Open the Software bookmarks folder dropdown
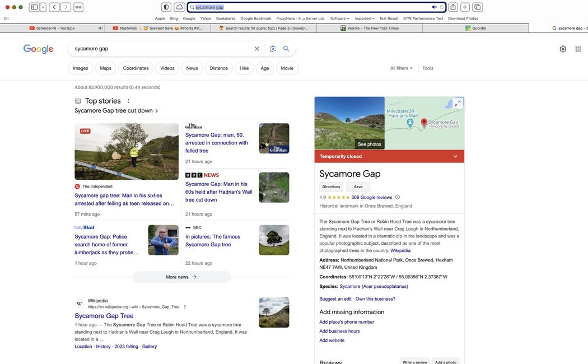Viewport: 588px width, 364px height. [x=340, y=18]
